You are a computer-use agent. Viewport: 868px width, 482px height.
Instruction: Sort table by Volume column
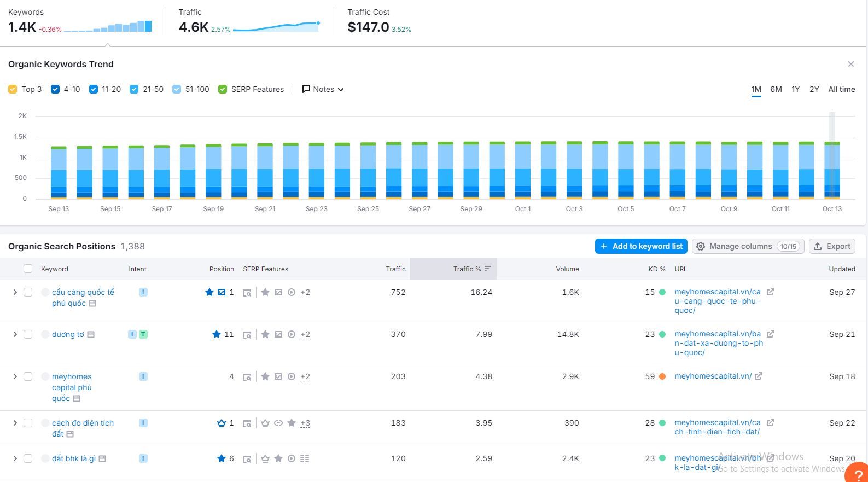567,269
